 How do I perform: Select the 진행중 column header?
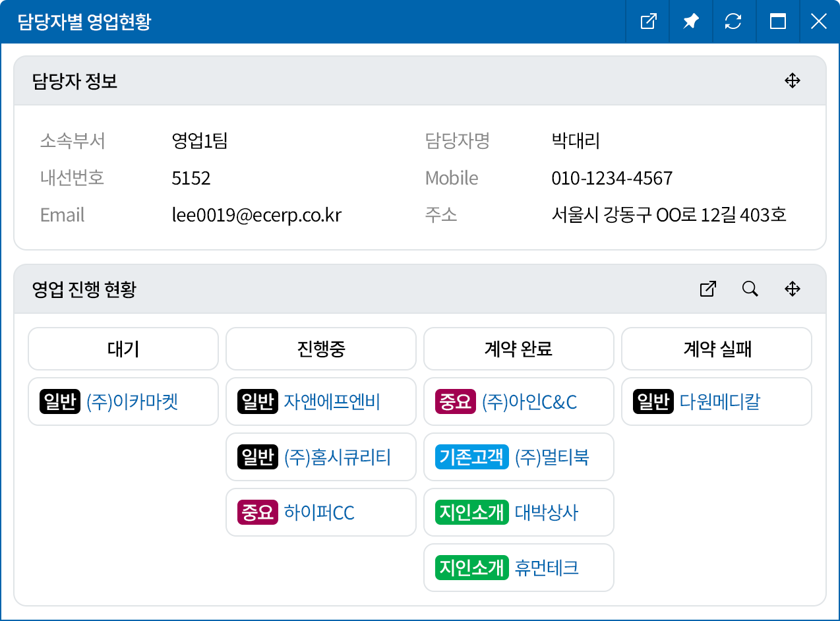(321, 349)
